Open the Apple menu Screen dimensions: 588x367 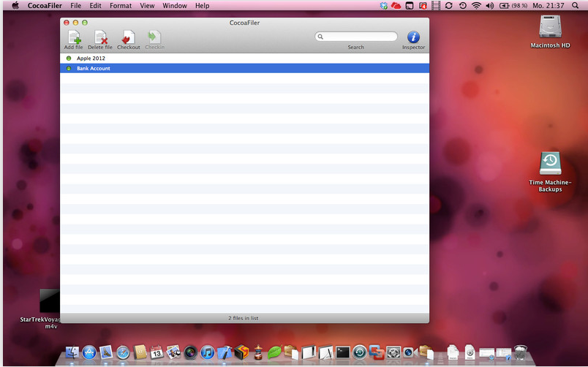(15, 6)
